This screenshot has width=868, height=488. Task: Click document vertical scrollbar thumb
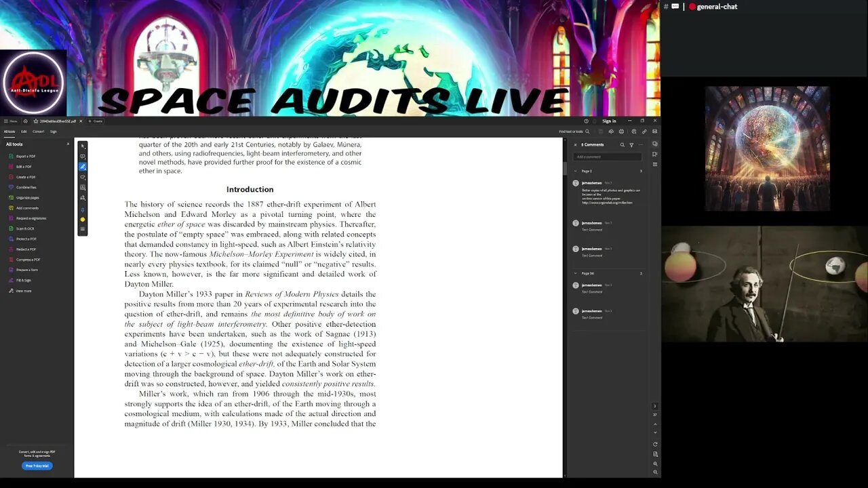coord(564,167)
